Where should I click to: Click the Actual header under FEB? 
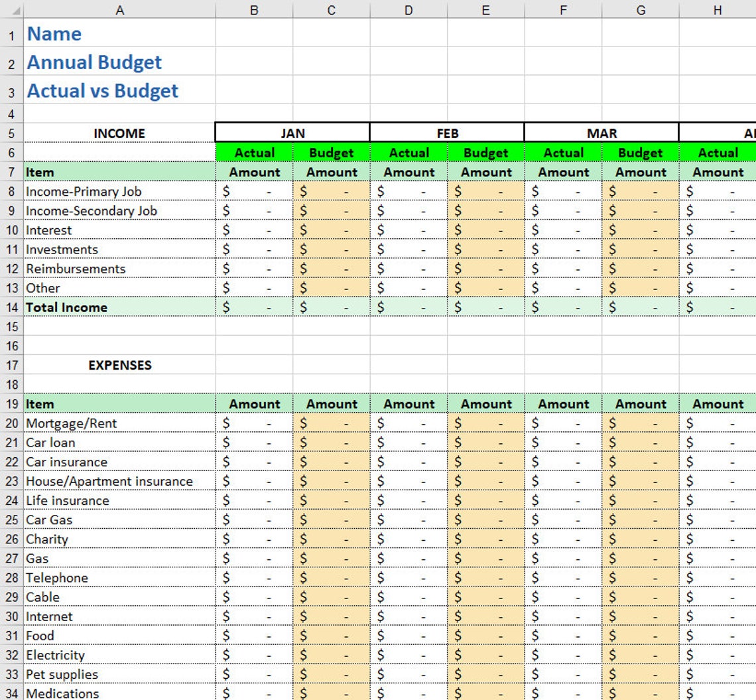[x=409, y=153]
